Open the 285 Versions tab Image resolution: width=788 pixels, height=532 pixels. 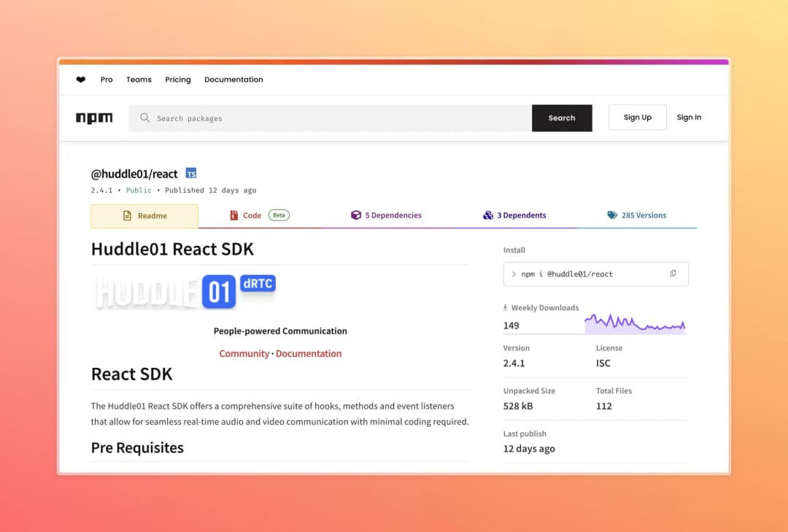point(637,216)
